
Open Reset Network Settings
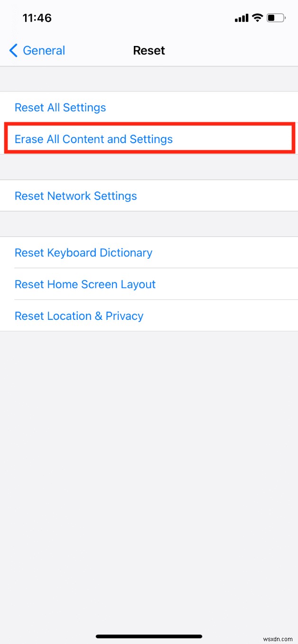coord(75,196)
